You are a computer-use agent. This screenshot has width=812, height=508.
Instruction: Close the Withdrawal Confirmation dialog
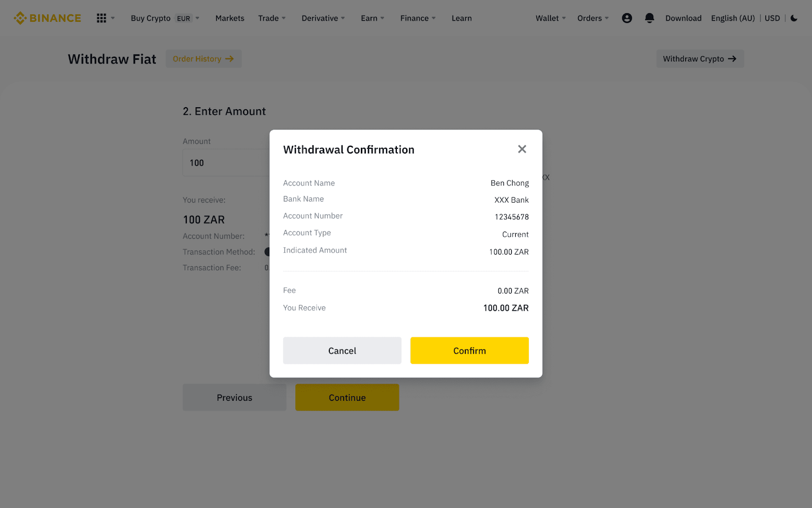pyautogui.click(x=522, y=149)
